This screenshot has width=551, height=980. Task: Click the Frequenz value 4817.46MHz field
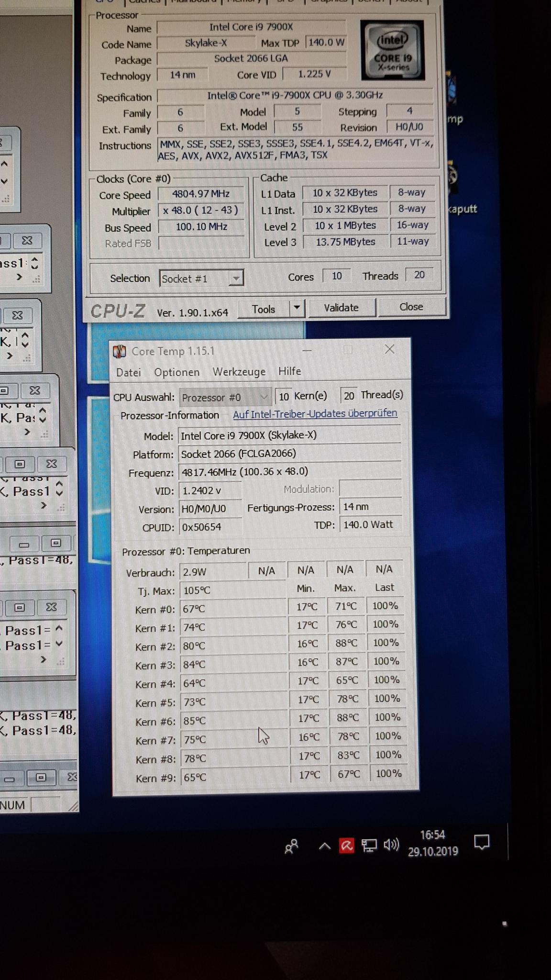pos(290,472)
